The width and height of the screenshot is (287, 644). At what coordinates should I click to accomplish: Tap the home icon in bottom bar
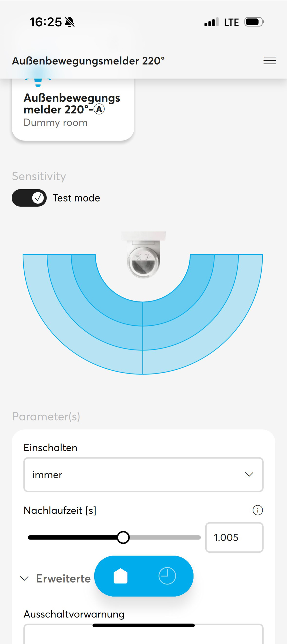point(121,576)
